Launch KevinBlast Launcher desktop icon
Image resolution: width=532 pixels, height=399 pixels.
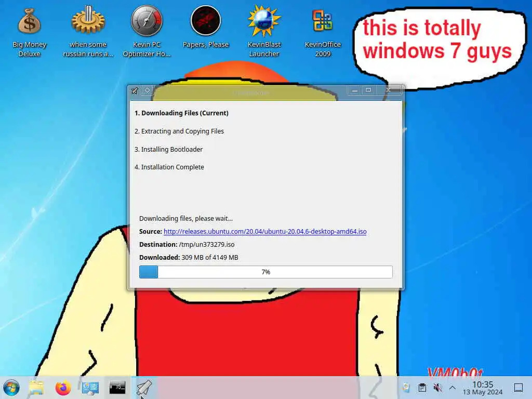point(264,31)
